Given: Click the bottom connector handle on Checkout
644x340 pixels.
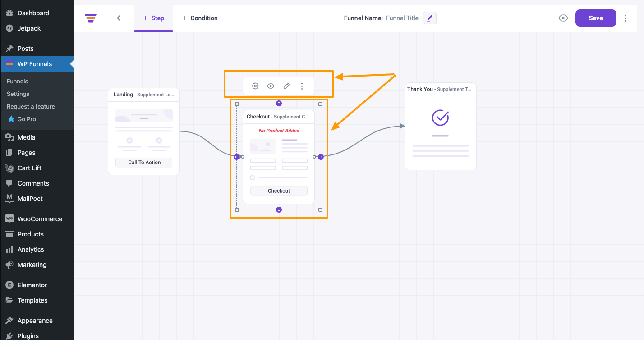Looking at the screenshot, I should (279, 209).
